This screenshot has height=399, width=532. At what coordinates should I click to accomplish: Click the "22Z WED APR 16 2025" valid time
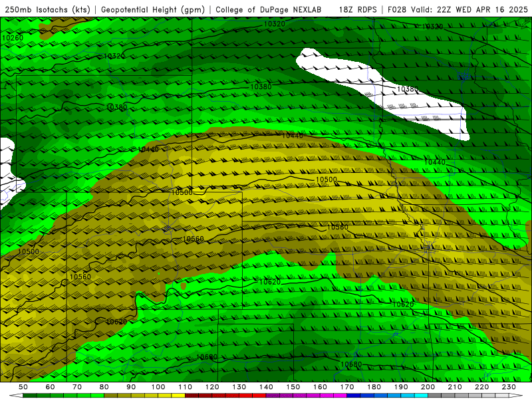pyautogui.click(x=483, y=10)
